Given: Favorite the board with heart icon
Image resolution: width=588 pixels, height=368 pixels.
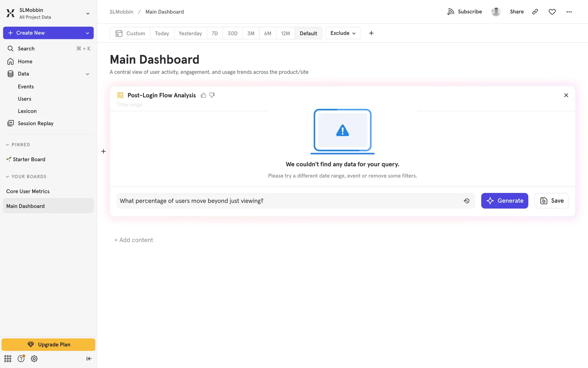Looking at the screenshot, I should (552, 12).
